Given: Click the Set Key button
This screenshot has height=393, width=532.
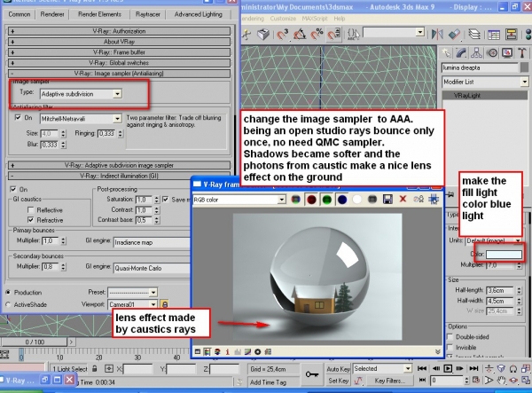Looking at the screenshot, I should coord(339,381).
